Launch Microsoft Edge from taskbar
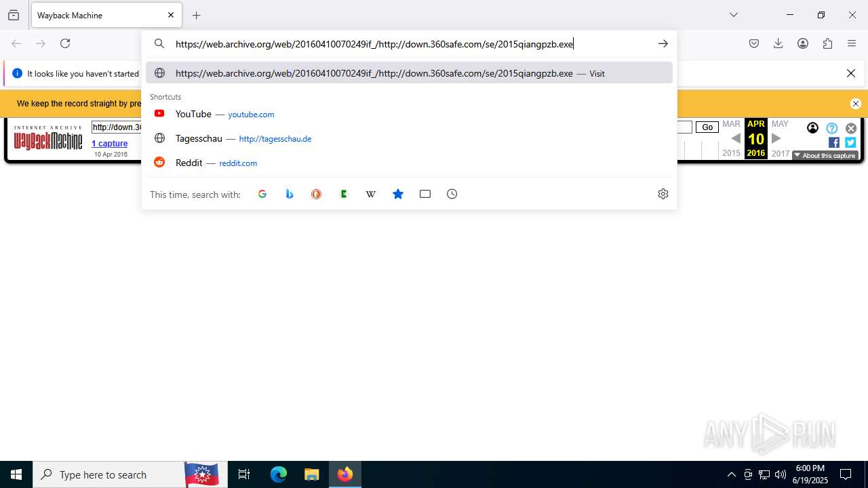 279,474
